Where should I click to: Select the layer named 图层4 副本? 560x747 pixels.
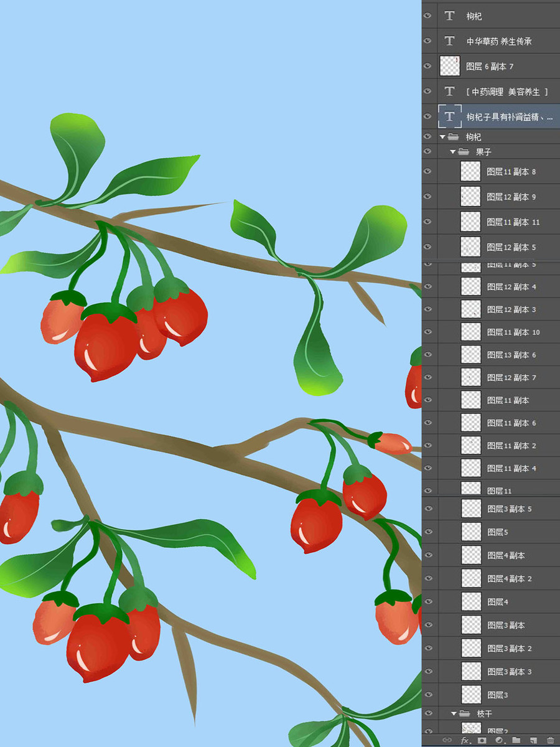[506, 555]
